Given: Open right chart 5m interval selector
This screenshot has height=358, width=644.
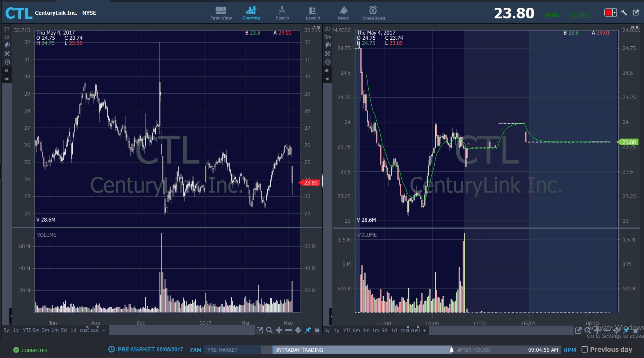Looking at the screenshot, I should pyautogui.click(x=328, y=37).
